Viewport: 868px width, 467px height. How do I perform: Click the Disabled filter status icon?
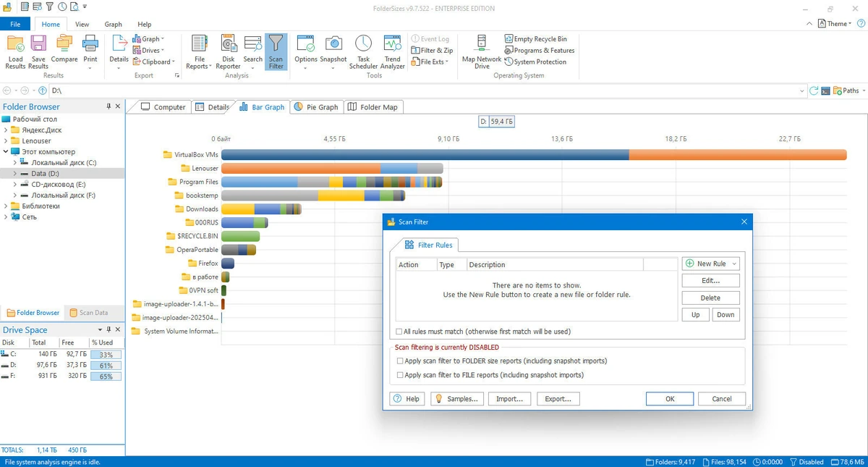point(794,461)
